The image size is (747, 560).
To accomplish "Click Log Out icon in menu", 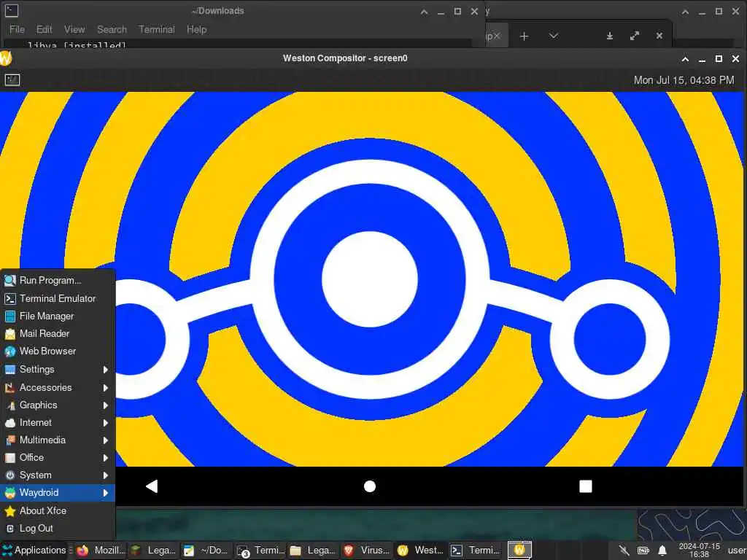I will click(10, 529).
